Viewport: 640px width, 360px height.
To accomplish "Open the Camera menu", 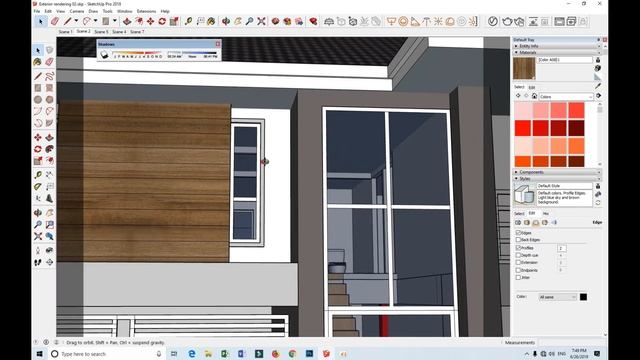I will pyautogui.click(x=76, y=11).
